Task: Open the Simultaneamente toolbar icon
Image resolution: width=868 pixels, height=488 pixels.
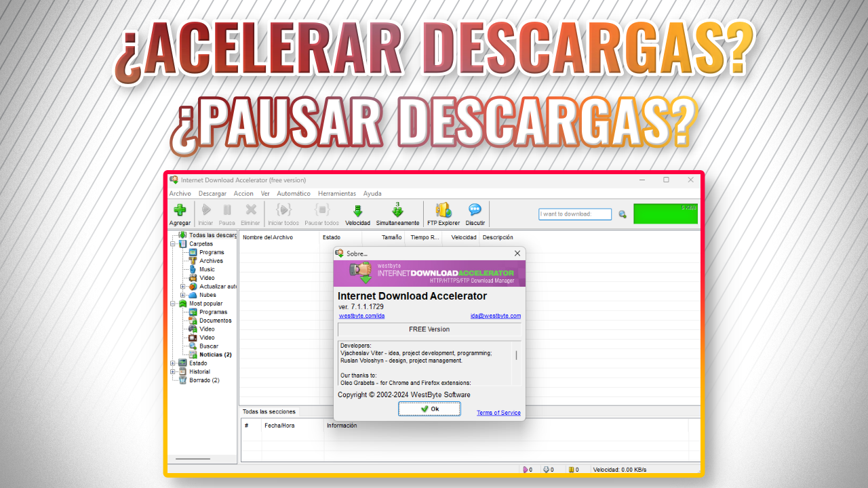Action: pos(398,214)
